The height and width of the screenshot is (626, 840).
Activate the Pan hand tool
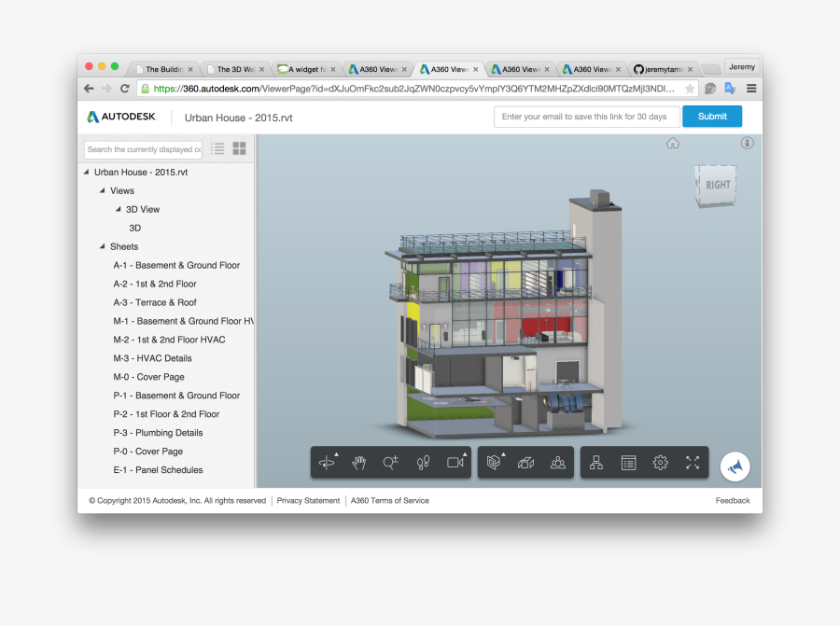[358, 462]
